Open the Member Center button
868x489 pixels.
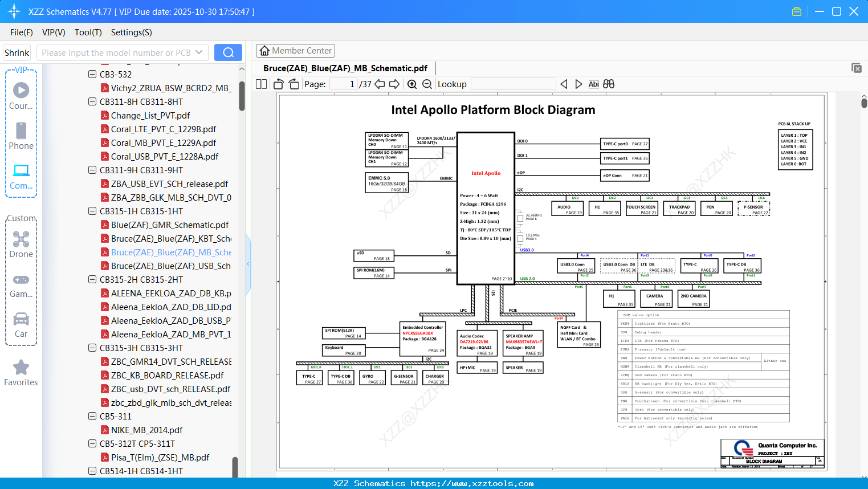click(295, 51)
